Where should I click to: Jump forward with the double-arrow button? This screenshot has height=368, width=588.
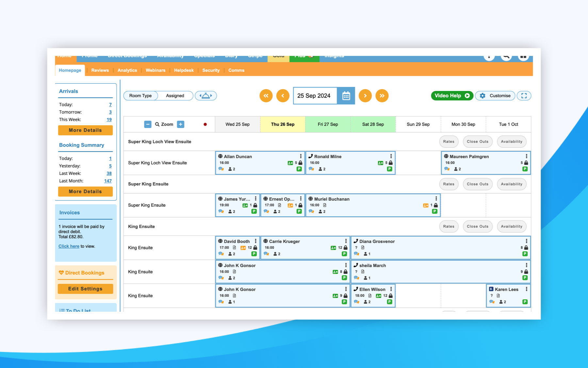coord(382,96)
